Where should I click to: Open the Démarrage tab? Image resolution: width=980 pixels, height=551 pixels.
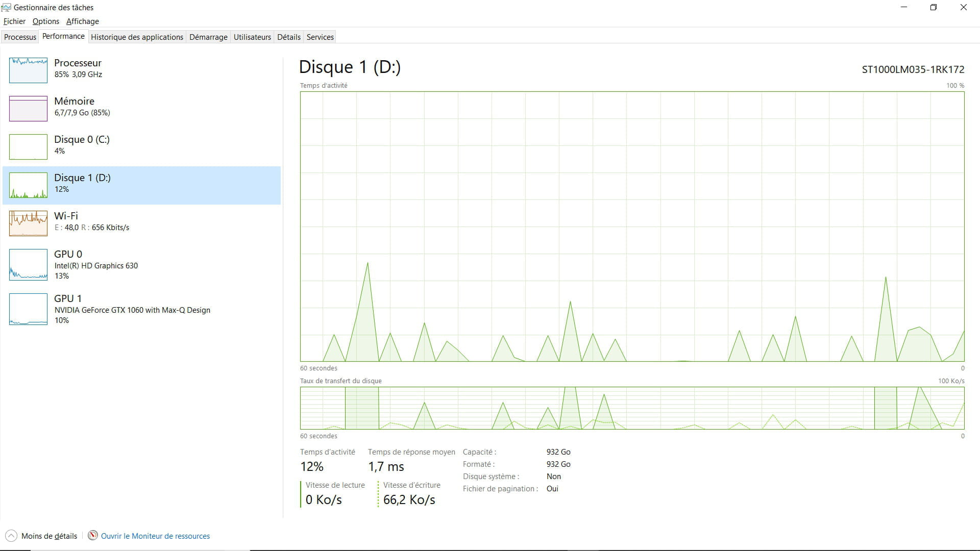tap(208, 37)
